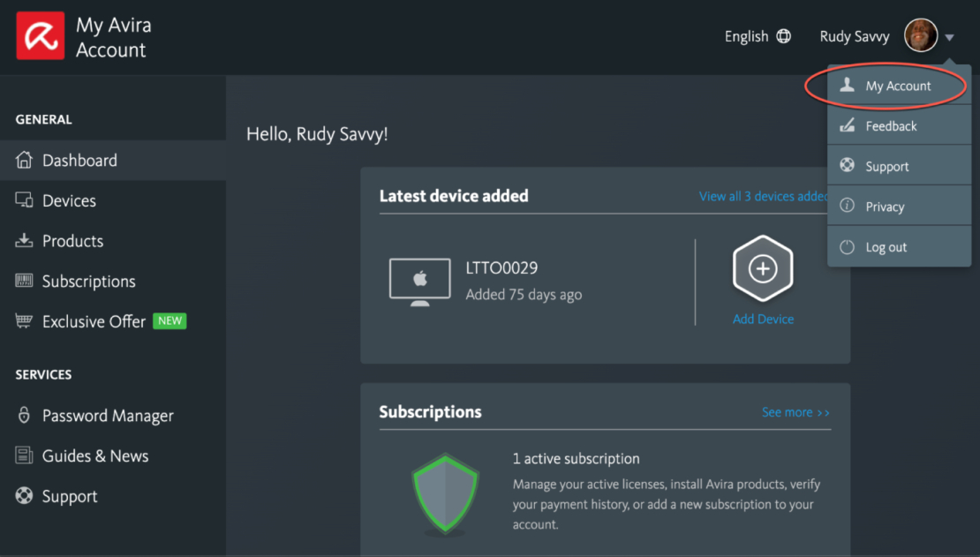Open the 'View all 3 devices added' link

pyautogui.click(x=763, y=196)
